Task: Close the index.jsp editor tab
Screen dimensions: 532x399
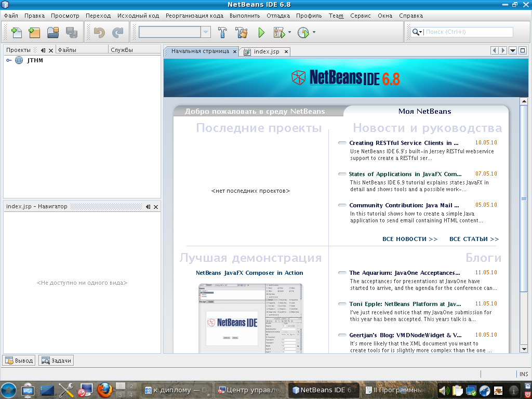Action: pyautogui.click(x=286, y=51)
